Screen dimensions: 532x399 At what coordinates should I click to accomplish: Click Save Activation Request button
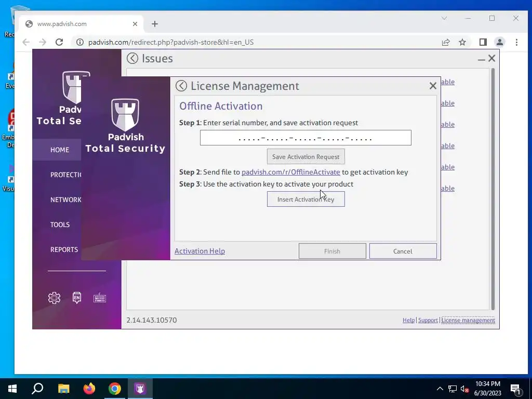pos(305,157)
